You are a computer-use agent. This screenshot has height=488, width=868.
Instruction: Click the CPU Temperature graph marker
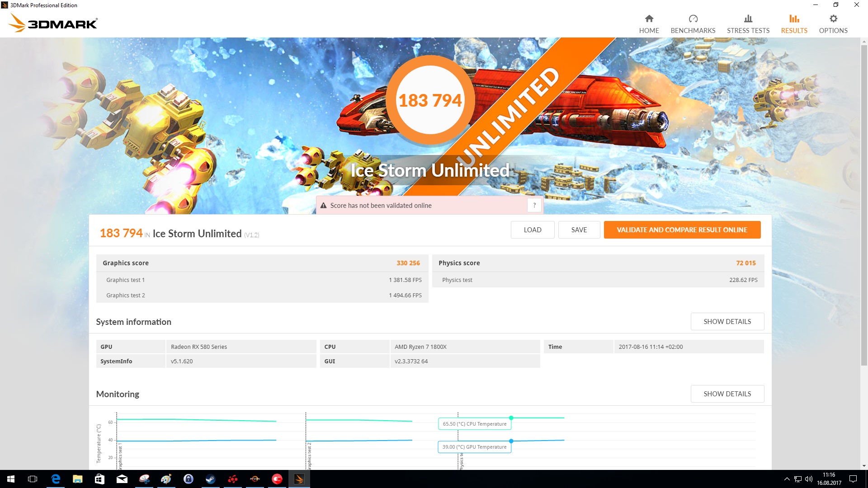click(x=511, y=418)
